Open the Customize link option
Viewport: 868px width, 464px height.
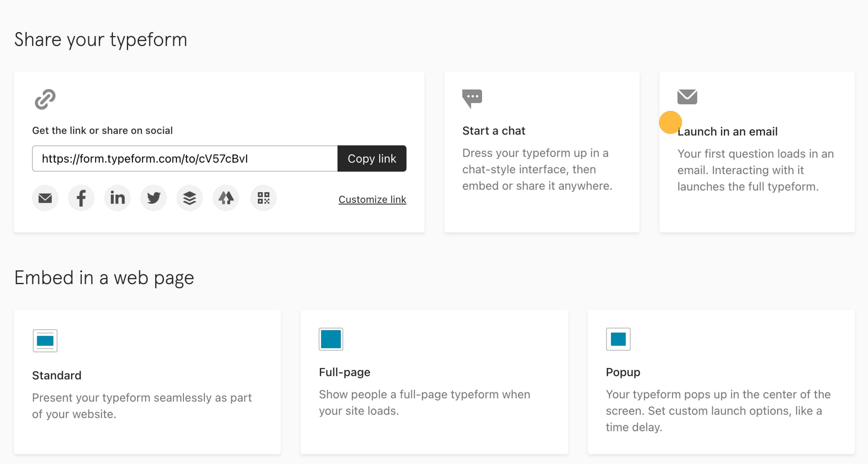(x=372, y=200)
